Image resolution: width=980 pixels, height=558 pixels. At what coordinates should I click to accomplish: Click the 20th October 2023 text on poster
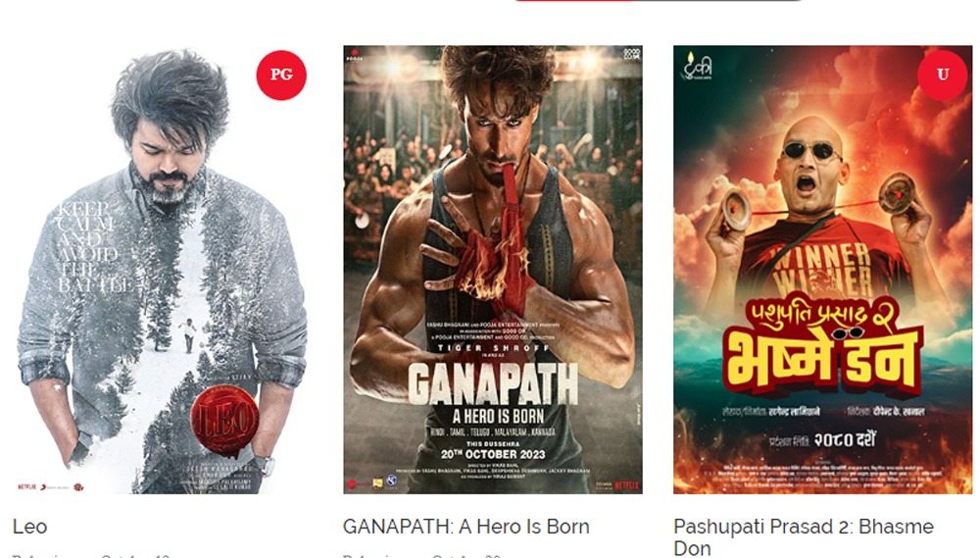[493, 454]
